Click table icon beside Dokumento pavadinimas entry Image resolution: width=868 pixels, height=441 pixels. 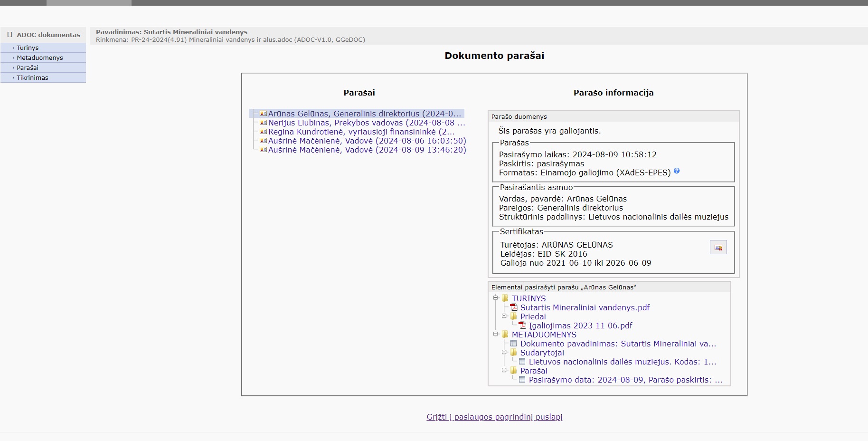[514, 344]
